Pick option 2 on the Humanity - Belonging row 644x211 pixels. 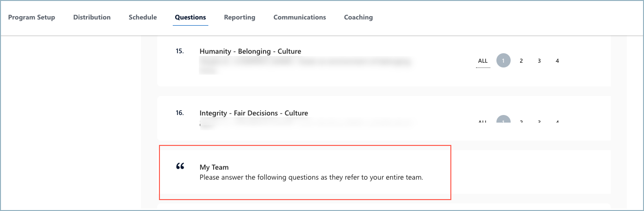[x=521, y=61]
